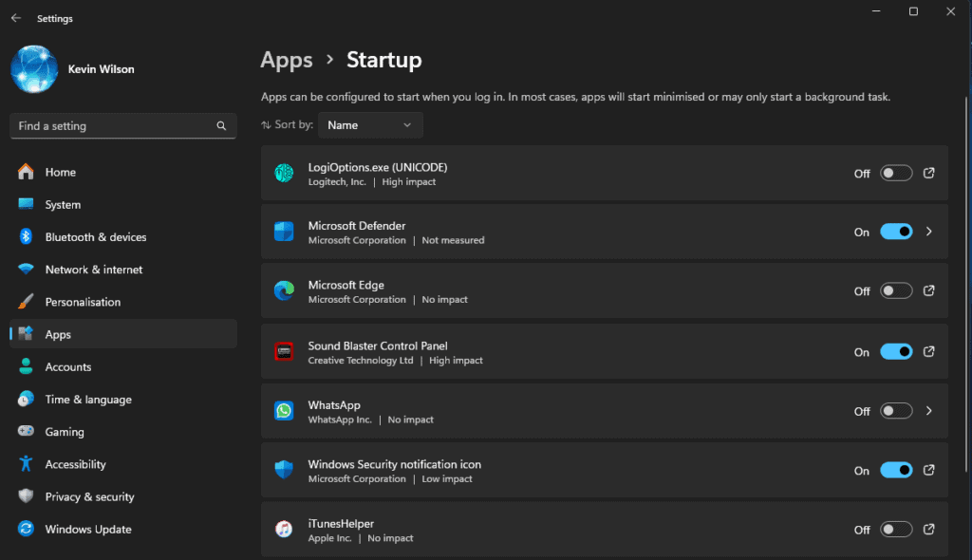972x560 pixels.
Task: Disable Windows Security notification icon toggle
Action: [x=896, y=470]
